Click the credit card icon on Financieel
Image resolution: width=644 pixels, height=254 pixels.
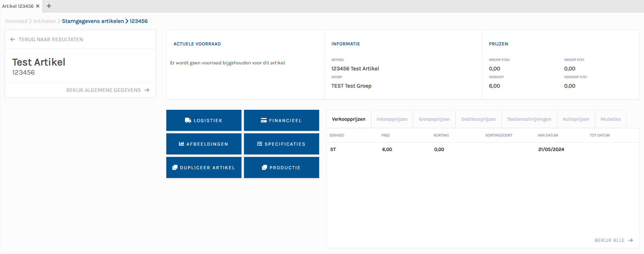(264, 120)
